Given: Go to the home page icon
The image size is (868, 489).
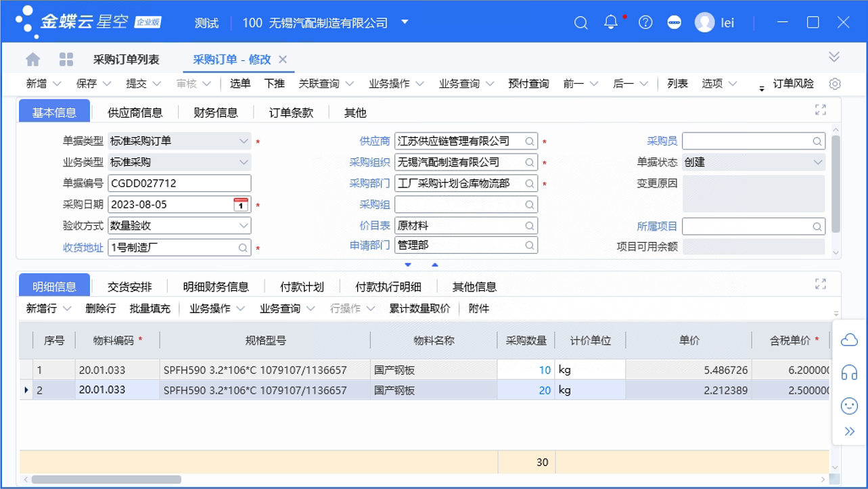Looking at the screenshot, I should [32, 60].
